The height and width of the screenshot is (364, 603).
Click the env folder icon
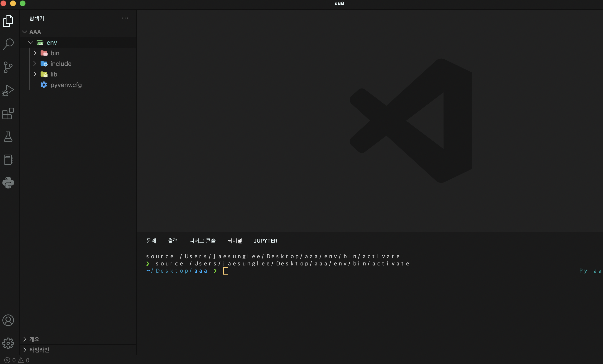pyautogui.click(x=40, y=43)
